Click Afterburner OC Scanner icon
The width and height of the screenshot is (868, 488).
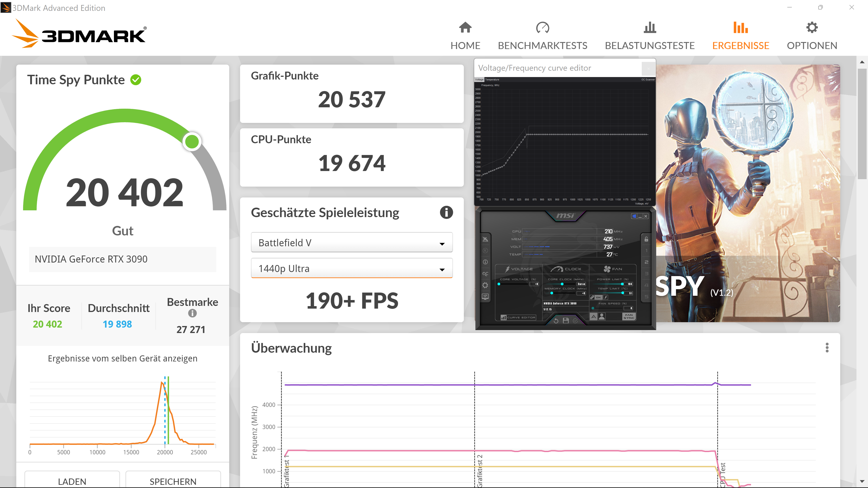(485, 274)
